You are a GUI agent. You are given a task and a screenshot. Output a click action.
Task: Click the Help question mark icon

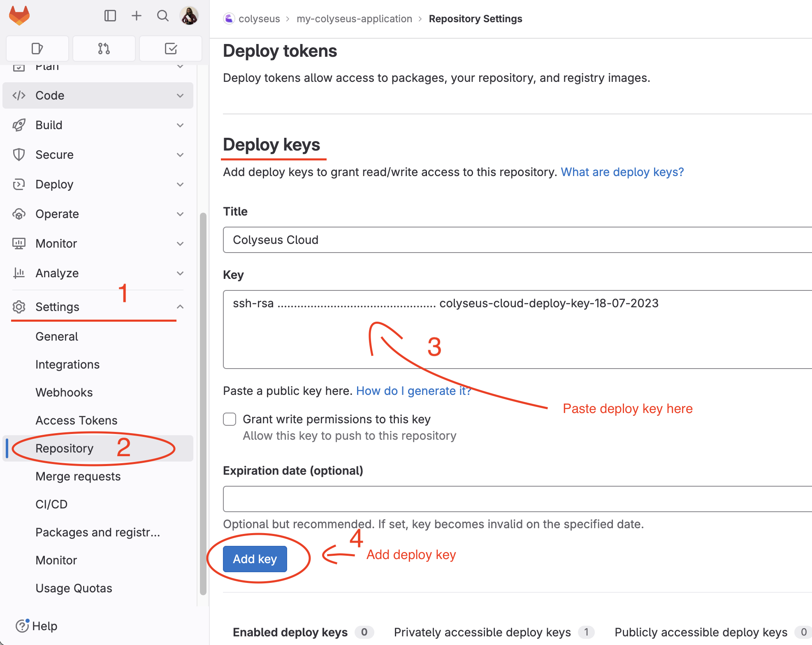point(22,626)
